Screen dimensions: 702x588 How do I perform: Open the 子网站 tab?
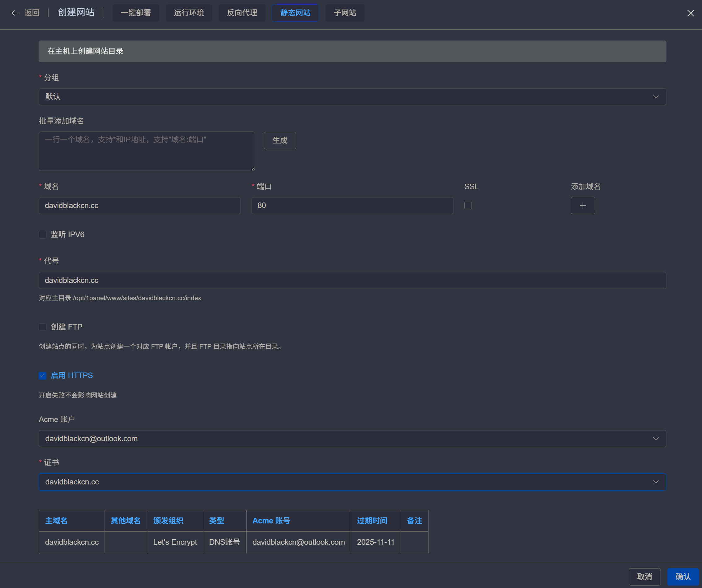click(x=345, y=13)
